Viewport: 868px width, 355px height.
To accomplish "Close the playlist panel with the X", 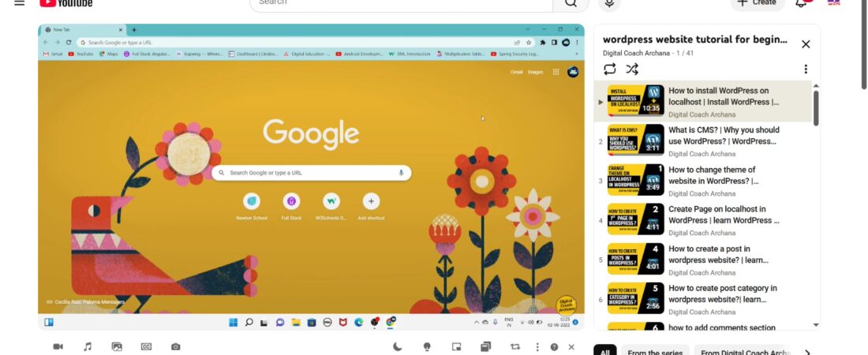I will coord(806,44).
